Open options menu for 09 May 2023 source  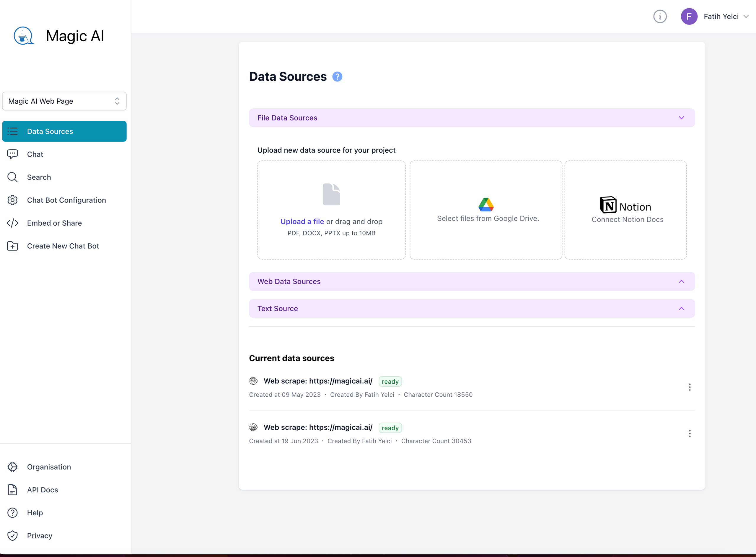(x=690, y=387)
